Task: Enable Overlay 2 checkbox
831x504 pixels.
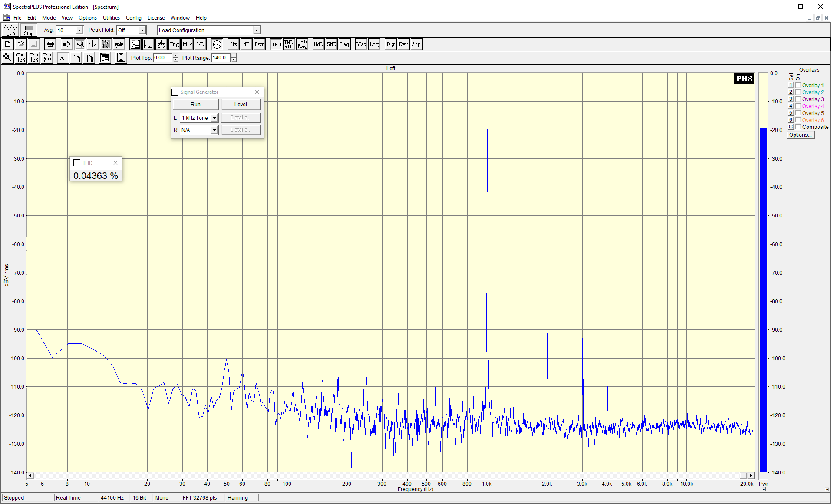Action: (x=798, y=92)
